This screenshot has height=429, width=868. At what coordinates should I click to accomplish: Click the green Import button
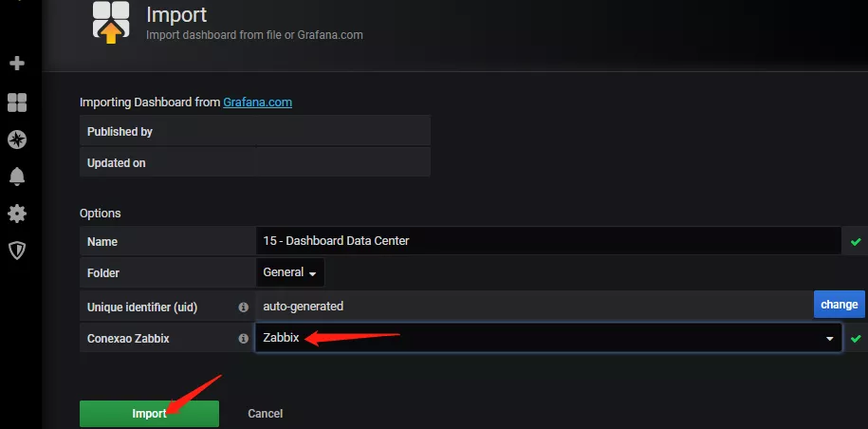(x=149, y=414)
